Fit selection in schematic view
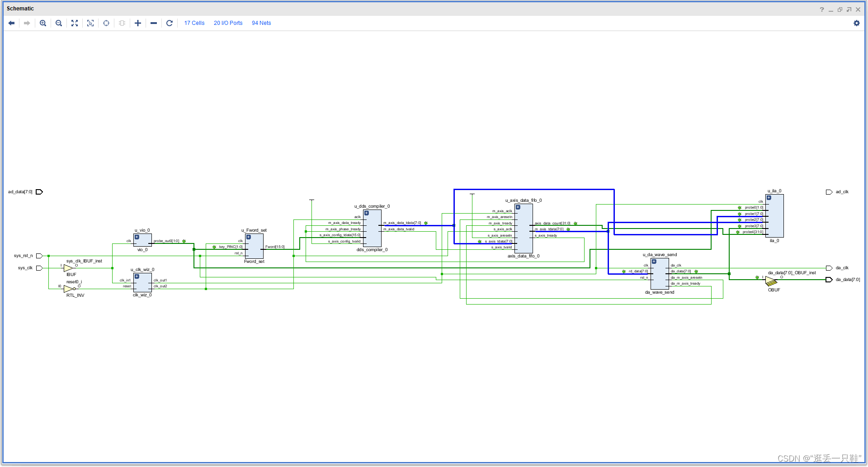Viewport: 868px width, 467px height. [90, 23]
